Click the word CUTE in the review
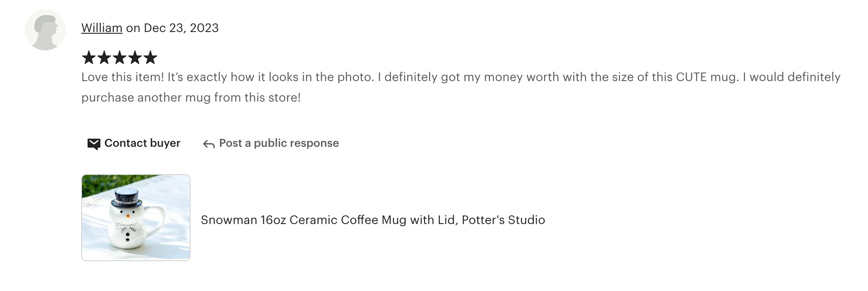Screen dimensions: 868x291 click(x=691, y=77)
